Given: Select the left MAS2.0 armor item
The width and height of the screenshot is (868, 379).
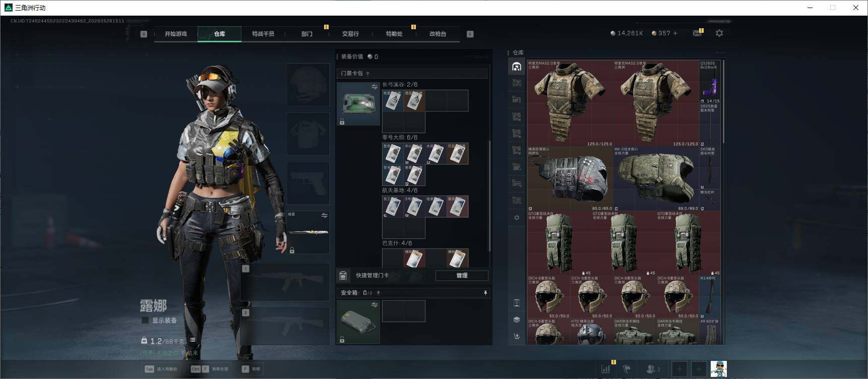Looking at the screenshot, I should (570, 103).
